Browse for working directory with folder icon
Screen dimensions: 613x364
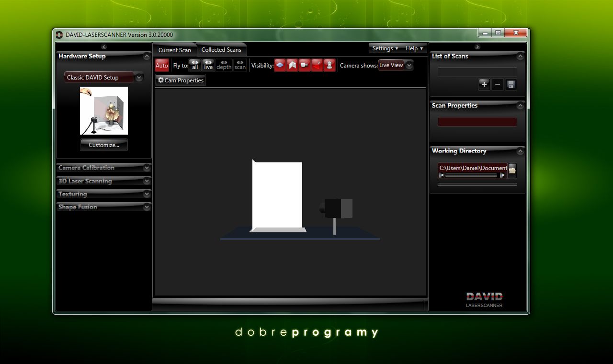[x=512, y=170]
